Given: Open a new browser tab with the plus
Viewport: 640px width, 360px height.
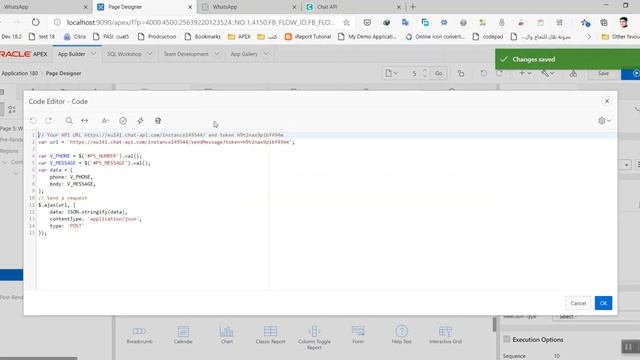Looking at the screenshot, I should click(x=413, y=7).
